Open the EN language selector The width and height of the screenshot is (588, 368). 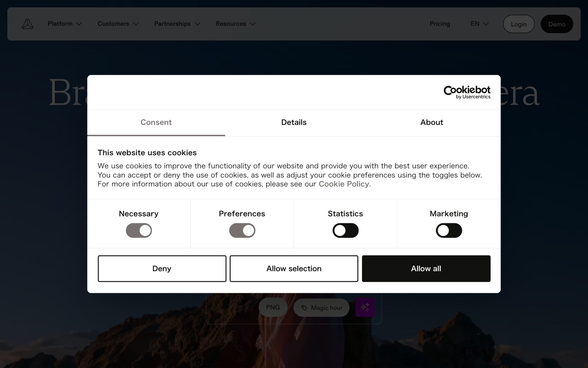pos(480,24)
